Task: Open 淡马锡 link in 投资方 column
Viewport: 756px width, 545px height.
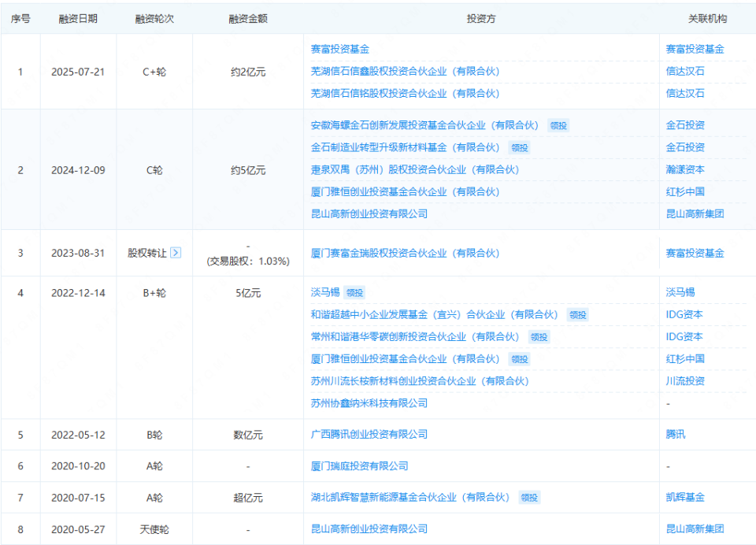Action: 325,292
